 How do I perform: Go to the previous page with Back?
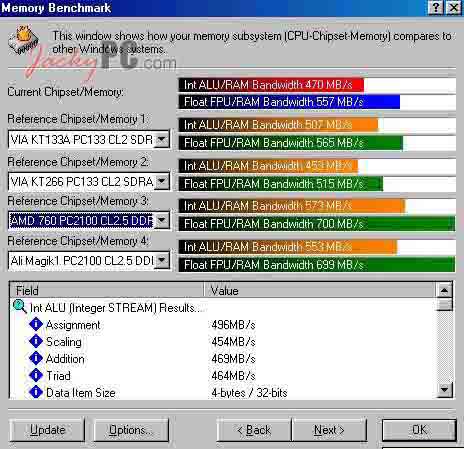pyautogui.click(x=254, y=430)
